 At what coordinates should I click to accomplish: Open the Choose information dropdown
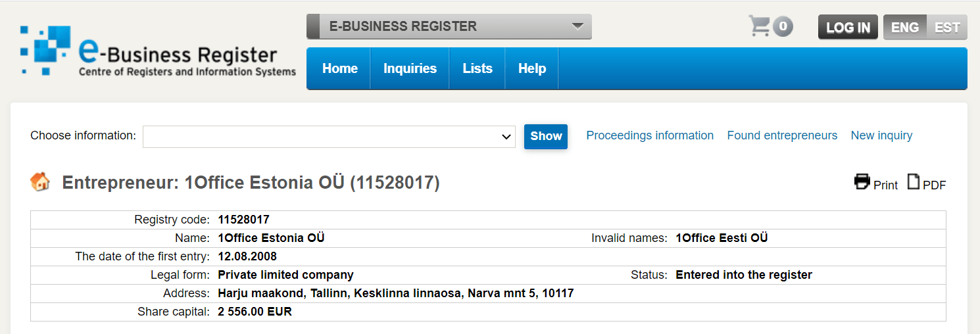[329, 137]
